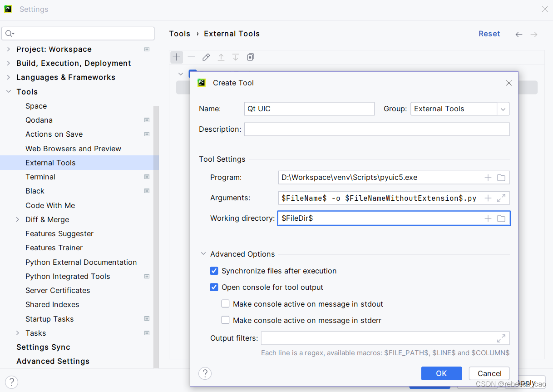Expand the Diff & Merge tree item
The width and height of the screenshot is (553, 392).
coord(17,219)
